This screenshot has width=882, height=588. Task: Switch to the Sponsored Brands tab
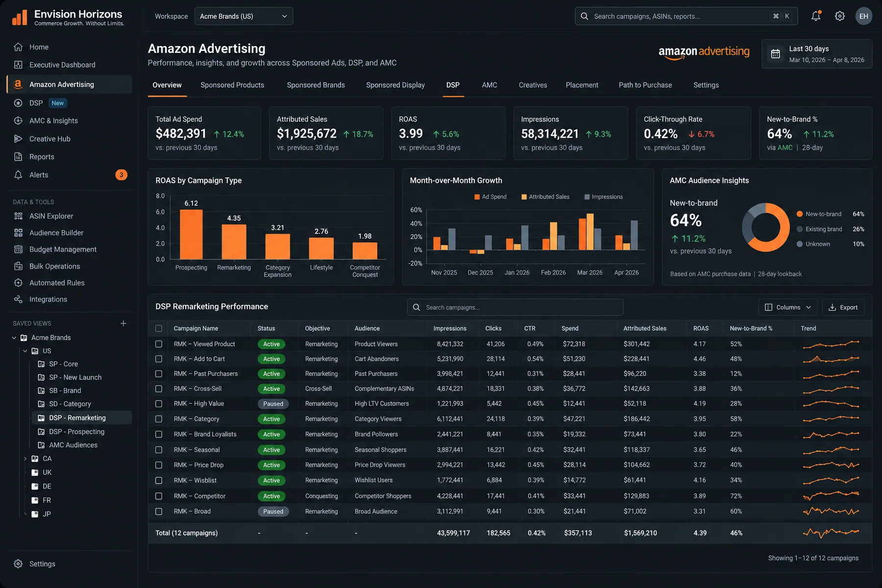click(x=316, y=85)
